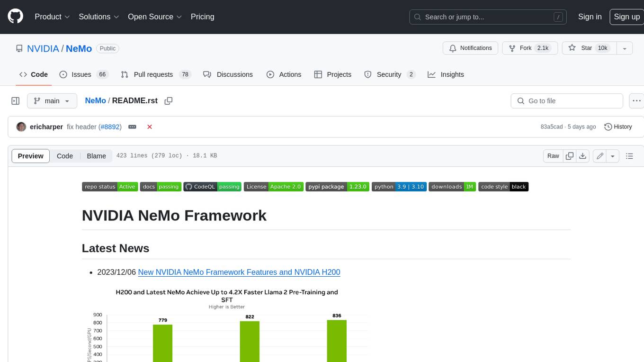Fork the repository
This screenshot has width=644, height=362.
coord(529,48)
